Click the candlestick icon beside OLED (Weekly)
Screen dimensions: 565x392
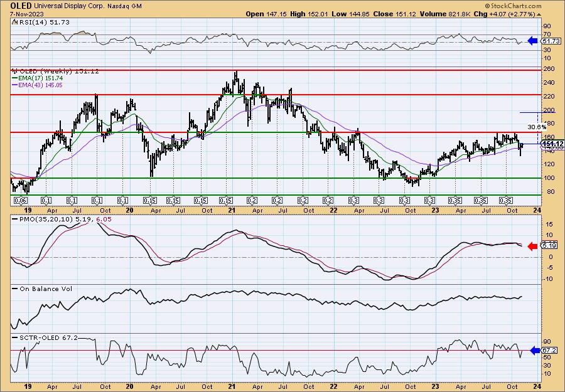(14, 72)
